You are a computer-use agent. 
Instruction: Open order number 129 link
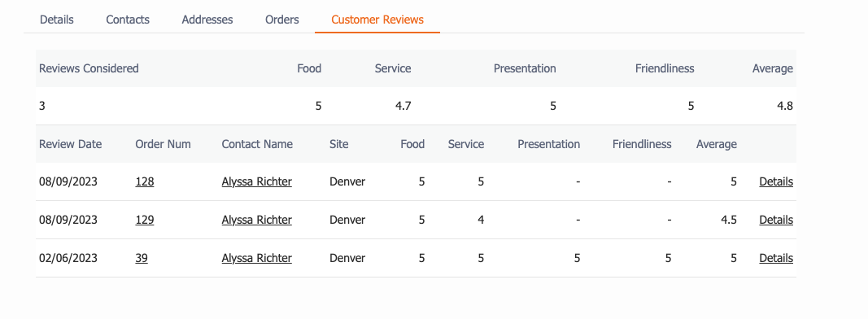[x=145, y=220]
